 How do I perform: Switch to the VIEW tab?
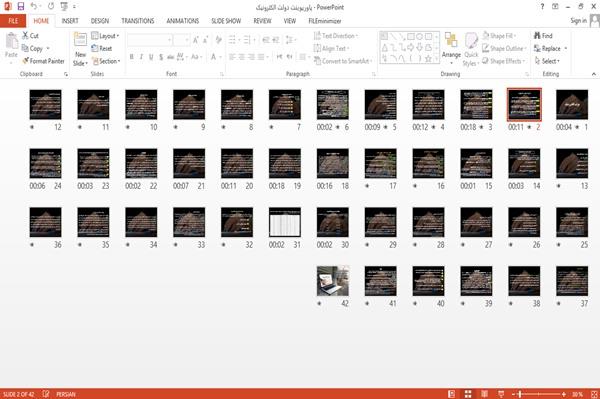click(290, 21)
